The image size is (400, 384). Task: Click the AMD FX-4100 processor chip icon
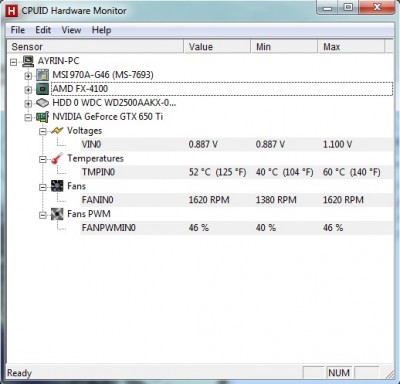click(42, 89)
